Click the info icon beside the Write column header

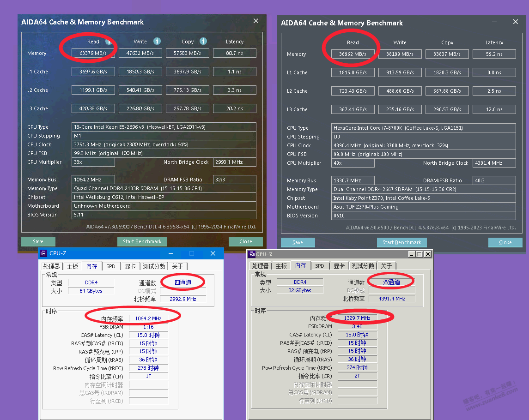(x=157, y=41)
